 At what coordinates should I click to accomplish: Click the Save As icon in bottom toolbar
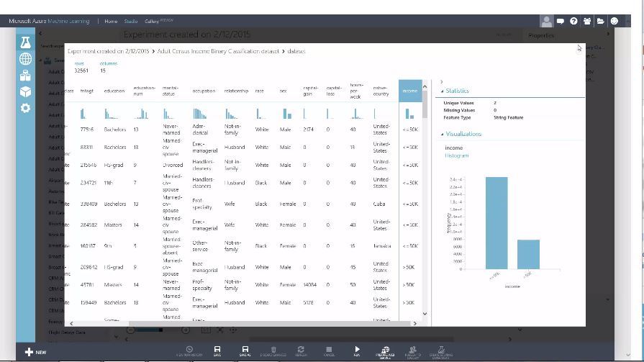pyautogui.click(x=245, y=350)
